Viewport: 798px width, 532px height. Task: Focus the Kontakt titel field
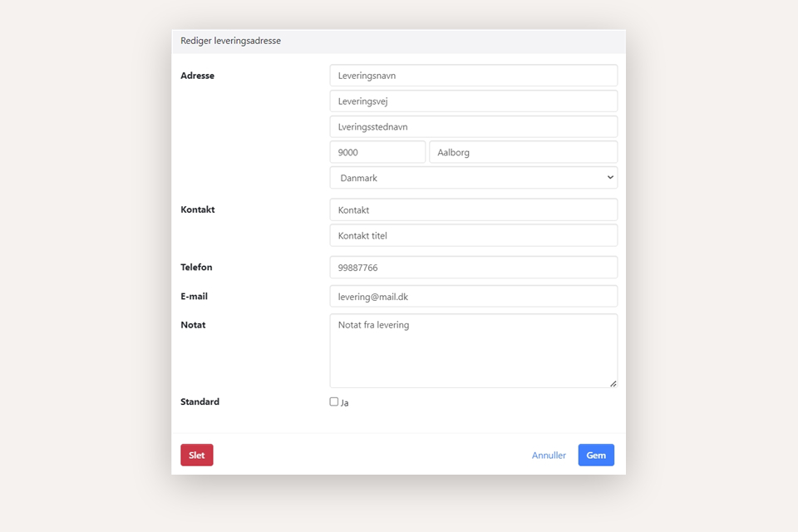click(473, 236)
